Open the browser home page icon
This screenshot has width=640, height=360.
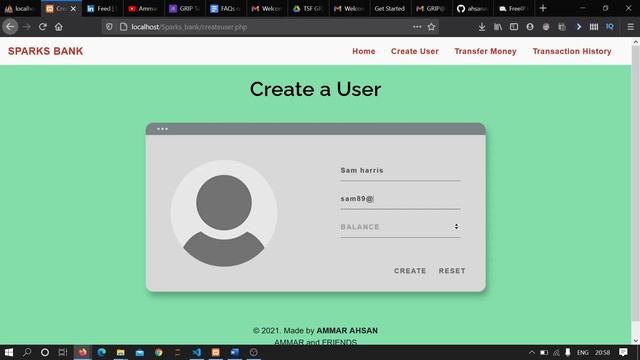pyautogui.click(x=59, y=27)
